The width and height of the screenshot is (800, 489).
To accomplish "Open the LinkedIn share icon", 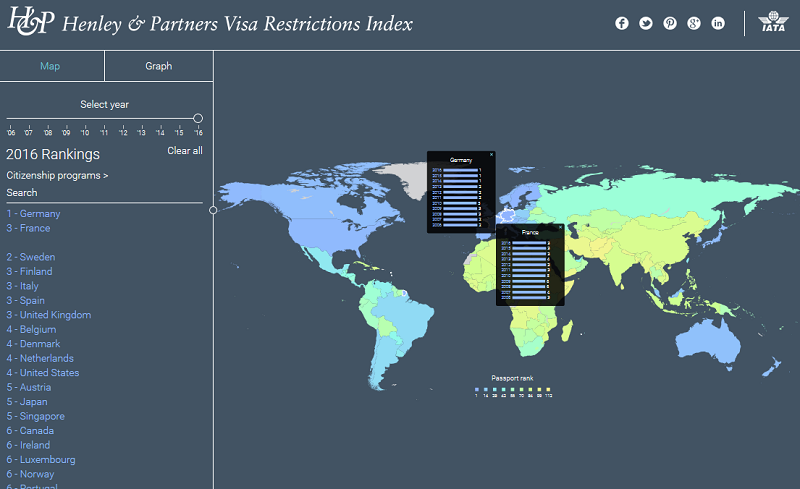I will point(718,23).
